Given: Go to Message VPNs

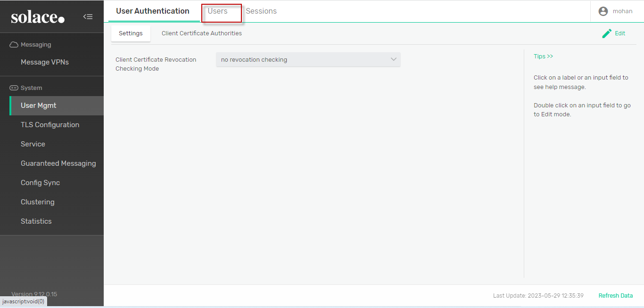Looking at the screenshot, I should [45, 62].
